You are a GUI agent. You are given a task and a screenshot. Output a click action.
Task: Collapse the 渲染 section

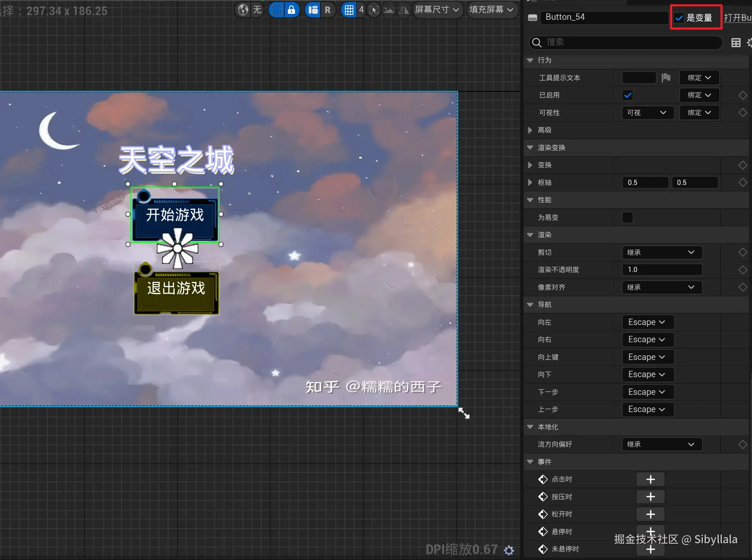click(530, 235)
